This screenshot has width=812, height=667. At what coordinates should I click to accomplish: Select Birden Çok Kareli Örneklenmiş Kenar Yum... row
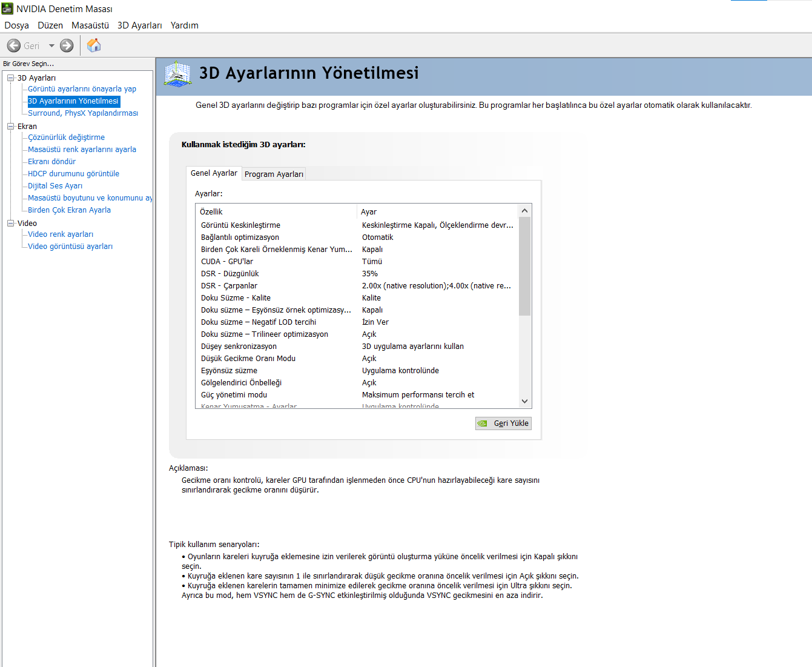357,250
